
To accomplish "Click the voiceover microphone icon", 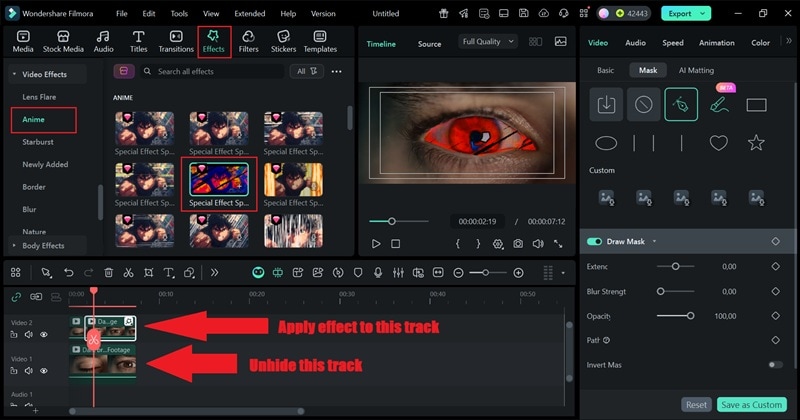I will [378, 273].
